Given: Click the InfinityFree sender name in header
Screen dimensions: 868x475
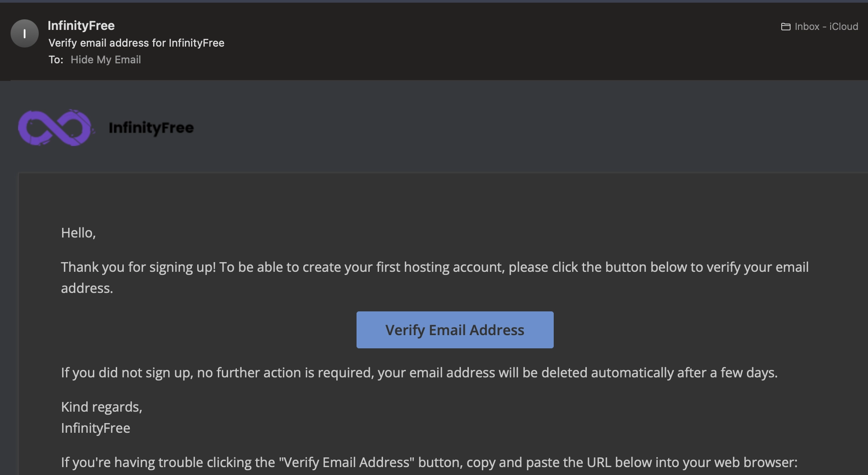Looking at the screenshot, I should [81, 26].
